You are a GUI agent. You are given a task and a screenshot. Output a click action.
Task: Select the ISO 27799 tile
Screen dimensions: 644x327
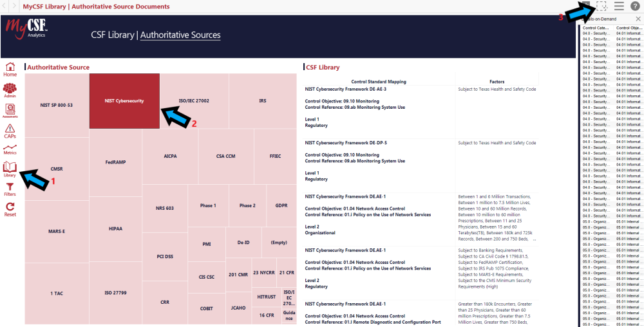[x=115, y=293]
